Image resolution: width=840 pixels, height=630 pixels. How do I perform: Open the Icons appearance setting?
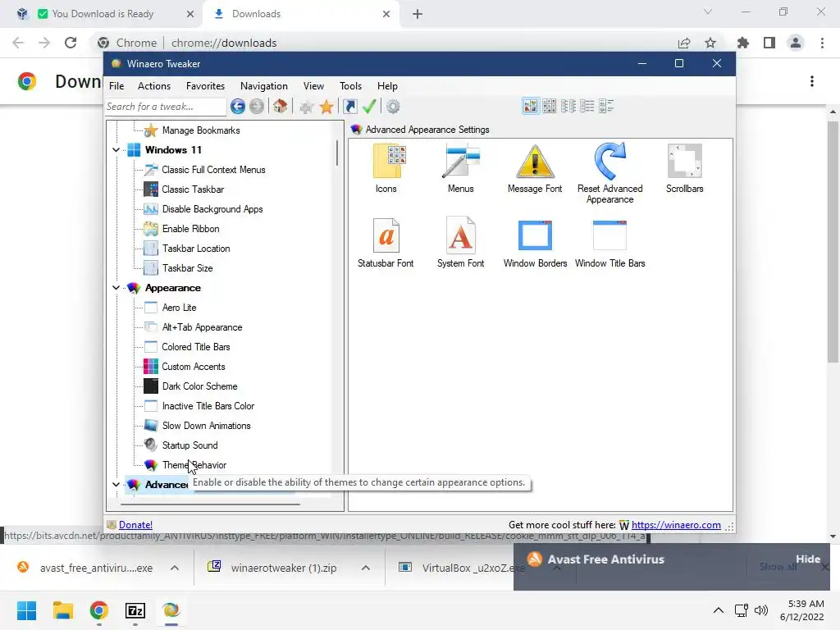click(x=386, y=168)
